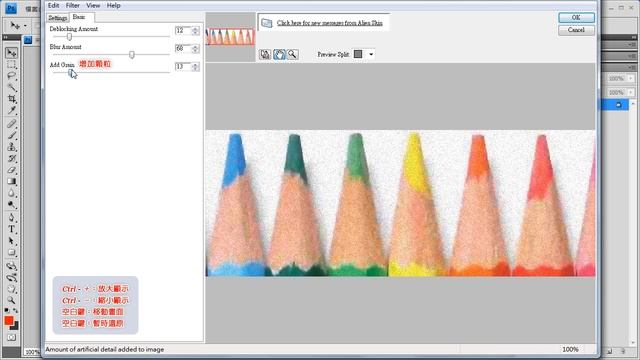Open lower 100% fill dropdown in Photoshop panel

[631, 93]
